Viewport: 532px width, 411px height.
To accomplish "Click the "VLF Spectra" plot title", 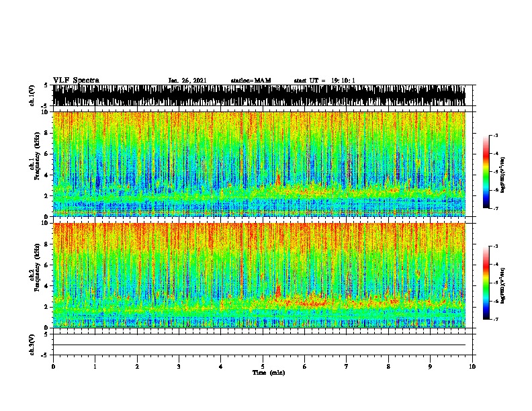I will pos(76,81).
